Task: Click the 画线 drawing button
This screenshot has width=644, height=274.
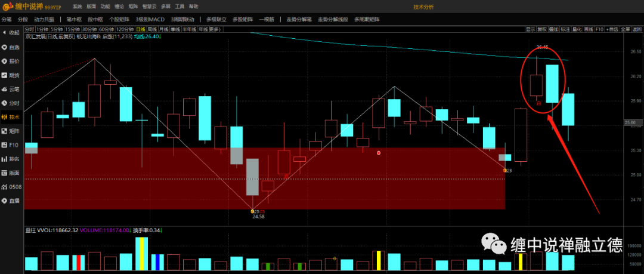Action: tap(589, 29)
